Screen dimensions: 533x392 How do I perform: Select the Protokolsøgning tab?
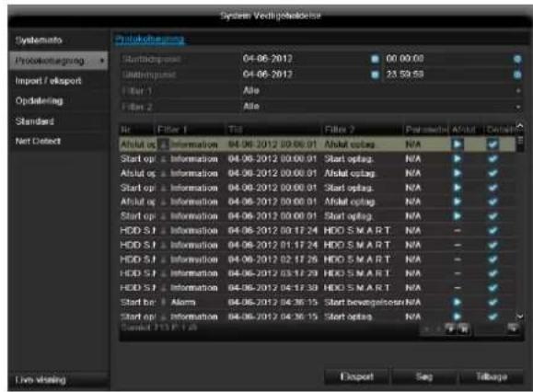coord(149,39)
